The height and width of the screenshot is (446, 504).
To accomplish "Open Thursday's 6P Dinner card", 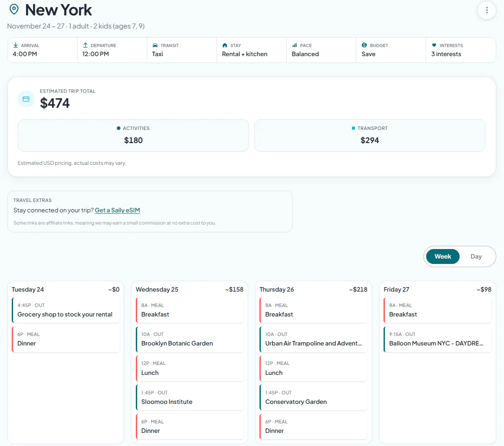I will (x=314, y=427).
